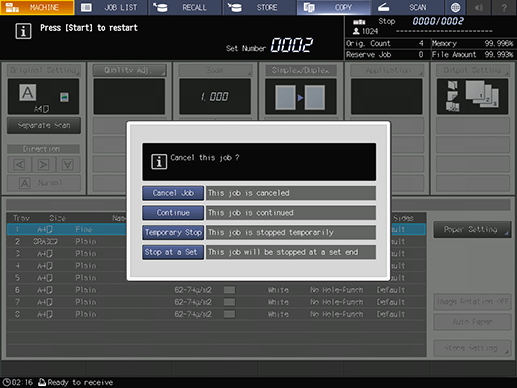The width and height of the screenshot is (517, 388).
Task: Toggle the Separate Scan button
Action: pyautogui.click(x=44, y=125)
